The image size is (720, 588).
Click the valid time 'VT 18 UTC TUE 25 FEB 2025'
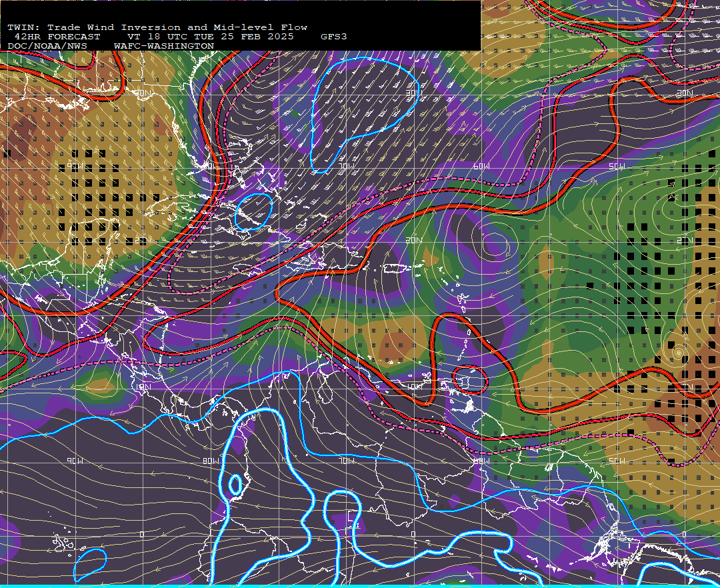click(x=211, y=37)
